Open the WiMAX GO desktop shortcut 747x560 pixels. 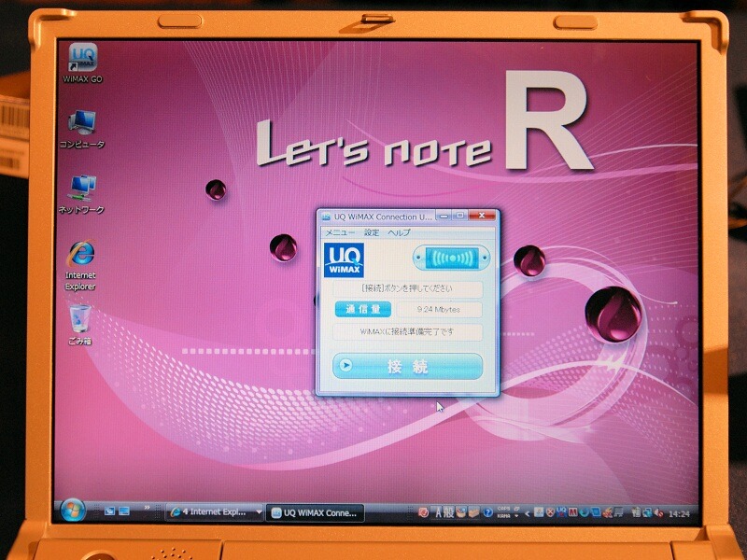83,63
